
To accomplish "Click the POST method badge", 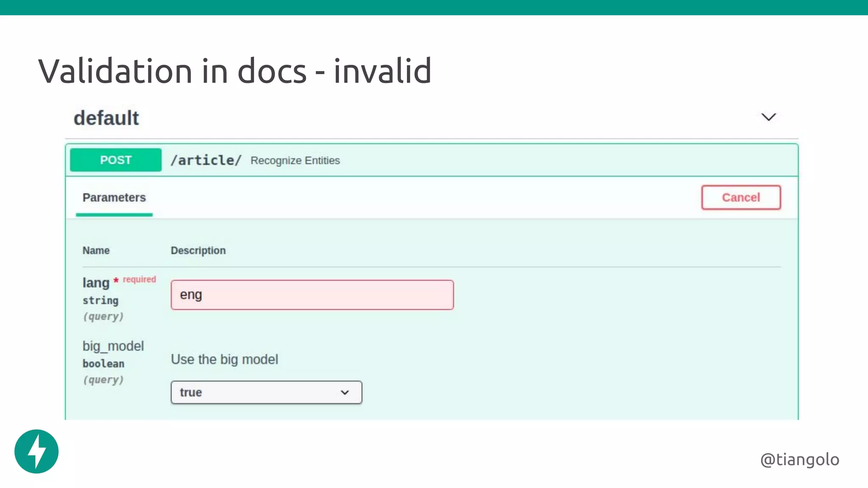I will [x=116, y=160].
